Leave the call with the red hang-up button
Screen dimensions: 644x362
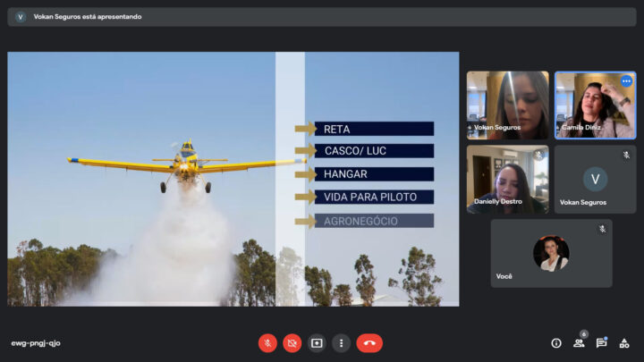(369, 343)
